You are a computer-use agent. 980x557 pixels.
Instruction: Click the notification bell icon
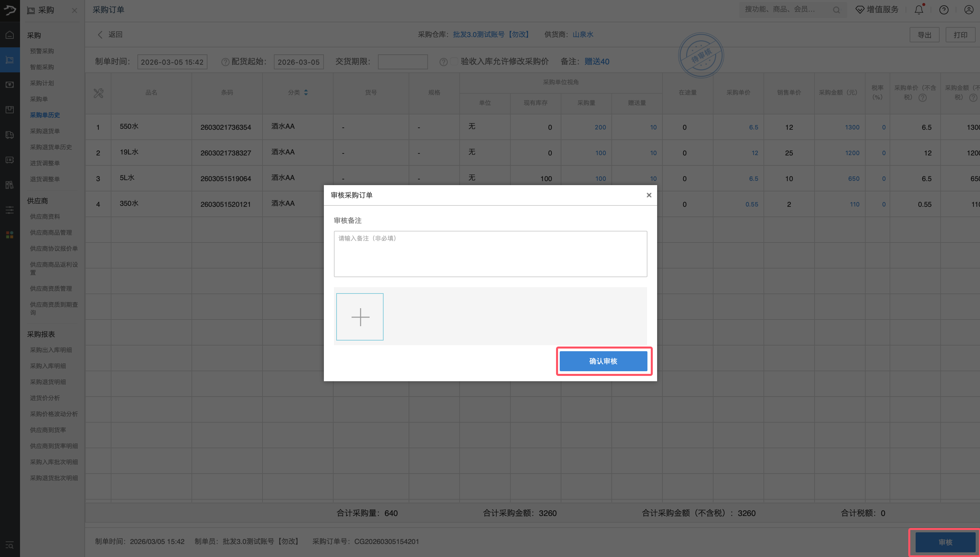[x=919, y=10]
